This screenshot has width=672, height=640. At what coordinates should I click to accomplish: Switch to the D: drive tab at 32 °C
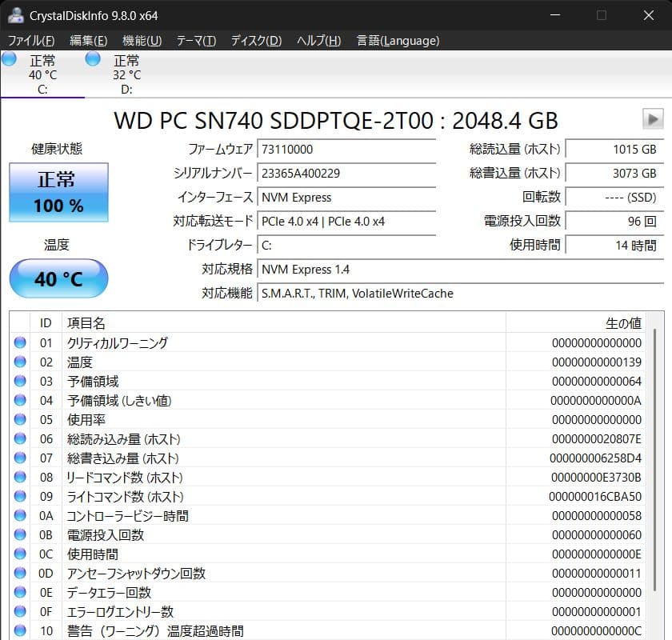click(126, 74)
